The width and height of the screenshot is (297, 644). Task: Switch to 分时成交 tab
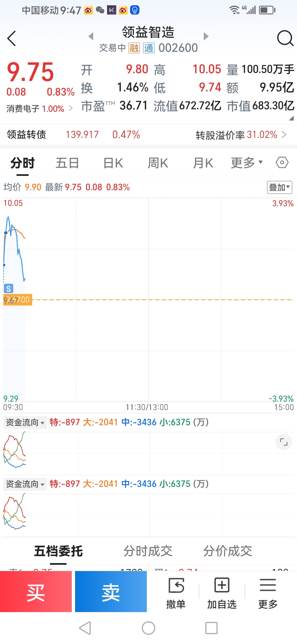(148, 551)
